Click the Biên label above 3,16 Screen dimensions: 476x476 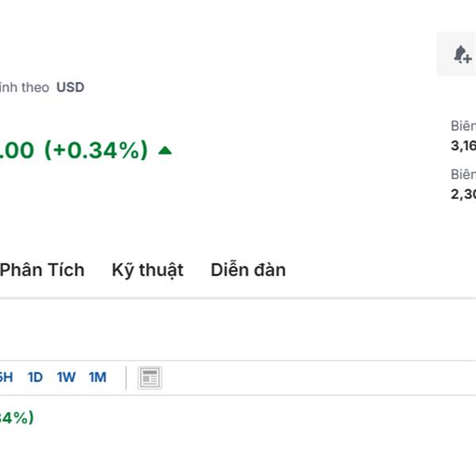point(463,125)
